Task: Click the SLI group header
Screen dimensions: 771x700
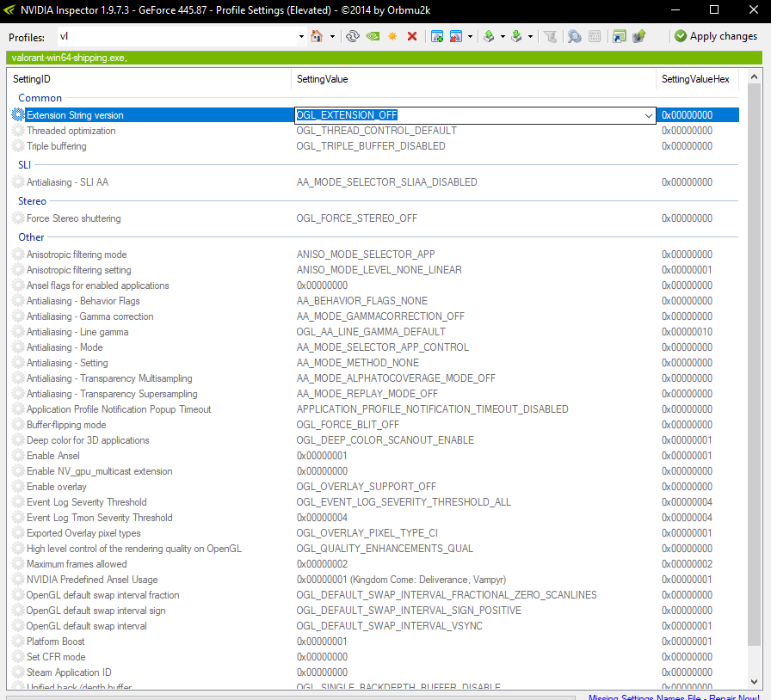Action: [x=25, y=164]
